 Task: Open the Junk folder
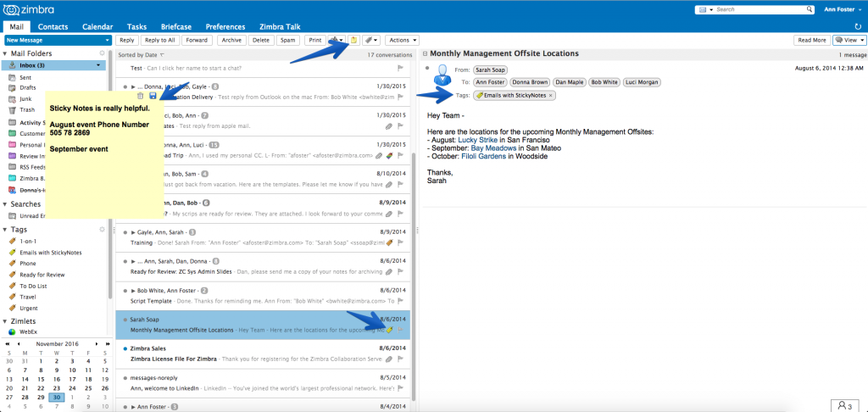[25, 99]
